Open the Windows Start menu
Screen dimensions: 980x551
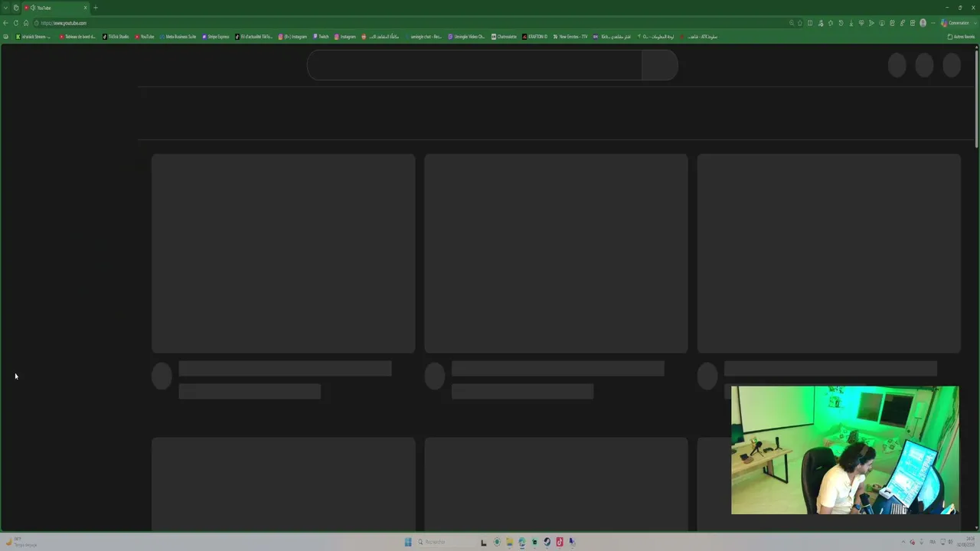click(x=408, y=542)
